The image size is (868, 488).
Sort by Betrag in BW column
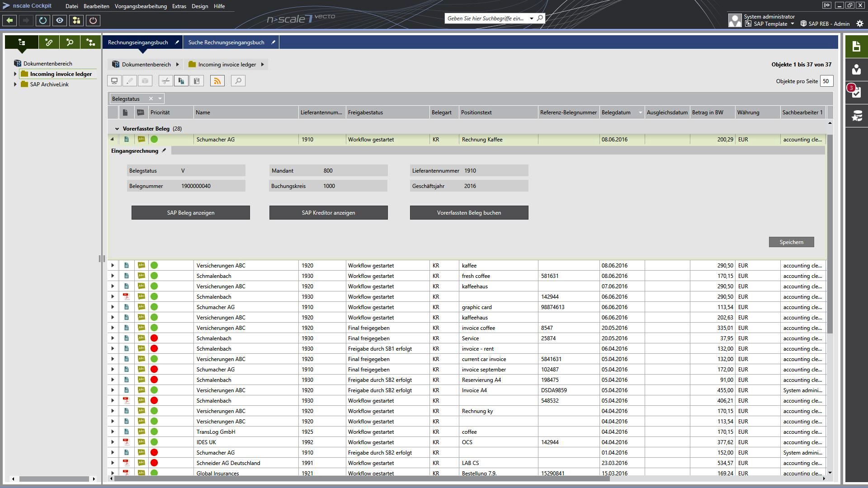712,112
